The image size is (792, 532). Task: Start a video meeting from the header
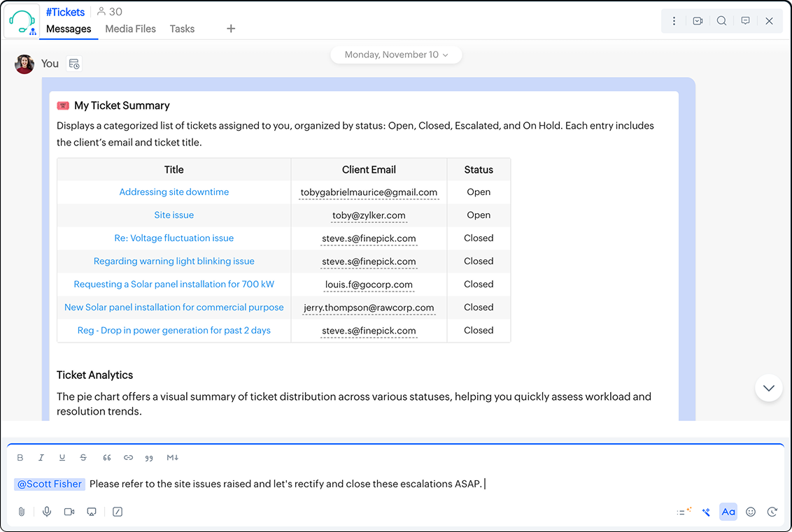click(698, 21)
